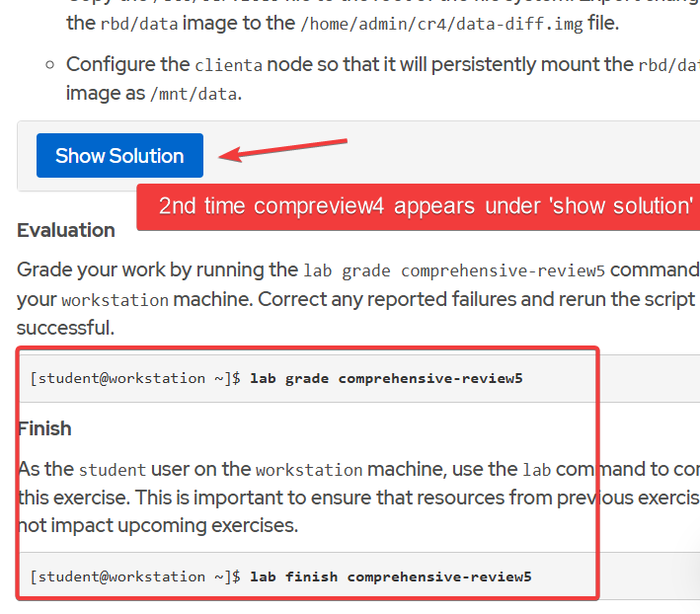Click the red arrow pointing at Show Solution

tap(282, 148)
